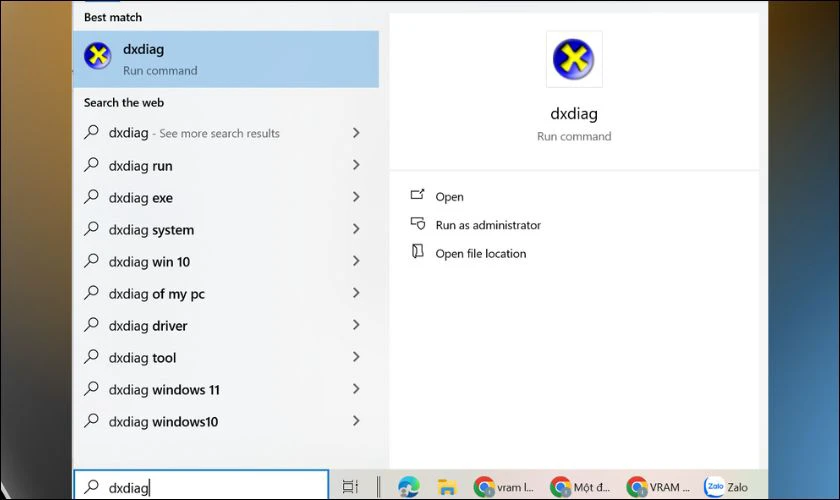The image size is (840, 500).
Task: Select 'dxdiag system' web suggestion
Action: tap(151, 230)
